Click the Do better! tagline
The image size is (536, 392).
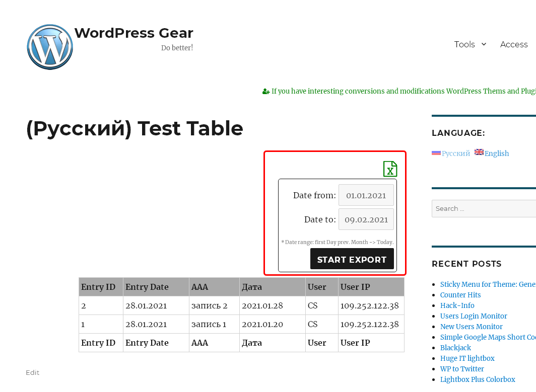[177, 48]
